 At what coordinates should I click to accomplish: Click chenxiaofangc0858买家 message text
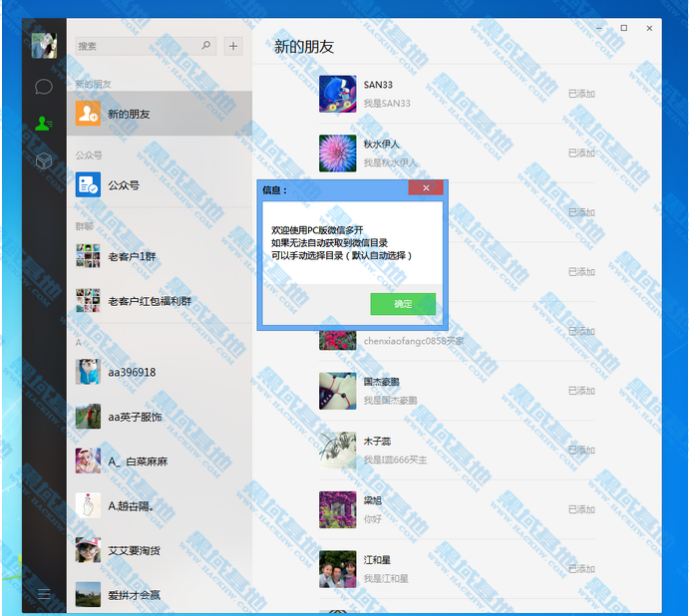(x=414, y=341)
